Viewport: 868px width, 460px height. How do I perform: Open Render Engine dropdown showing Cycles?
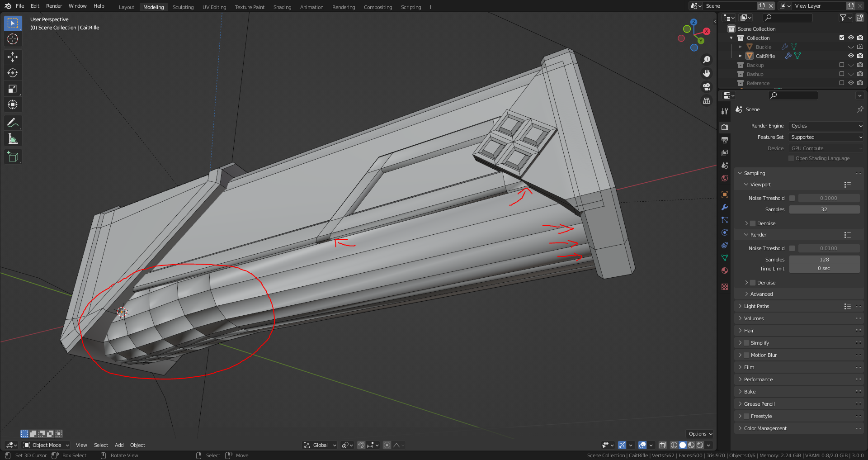point(826,126)
